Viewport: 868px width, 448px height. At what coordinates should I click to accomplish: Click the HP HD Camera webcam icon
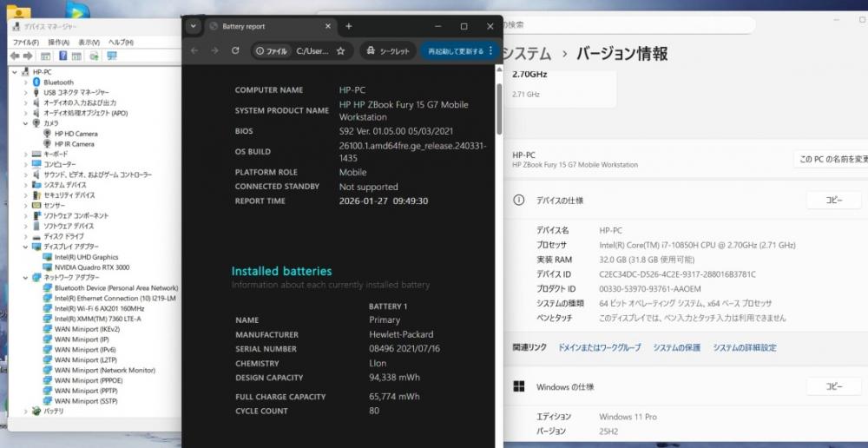48,134
